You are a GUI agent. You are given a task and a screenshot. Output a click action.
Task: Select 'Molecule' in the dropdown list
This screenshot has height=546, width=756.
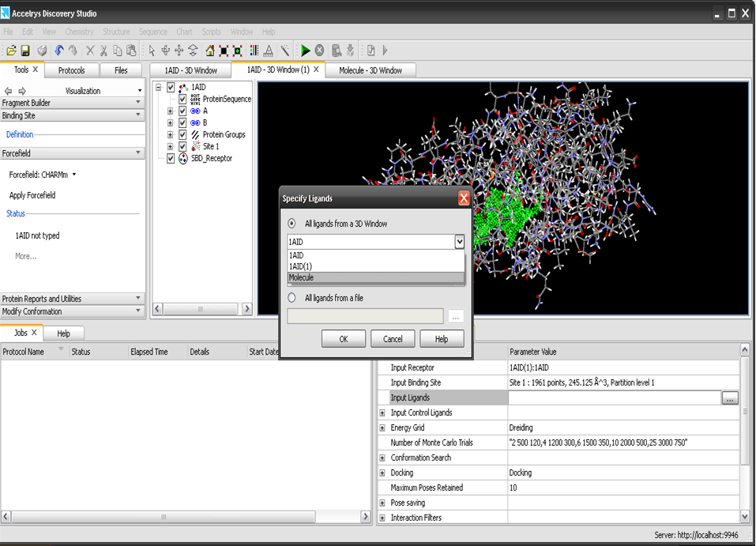point(375,278)
